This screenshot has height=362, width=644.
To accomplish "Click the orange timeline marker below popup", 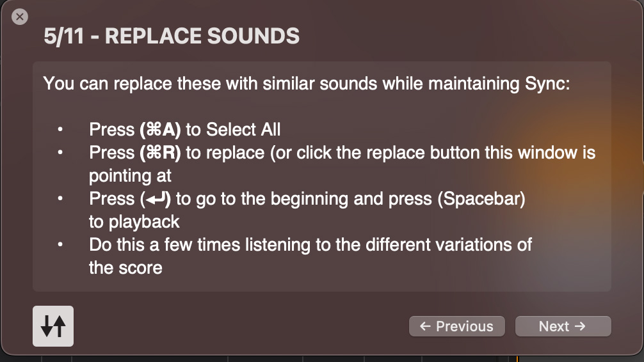I will tap(517, 359).
